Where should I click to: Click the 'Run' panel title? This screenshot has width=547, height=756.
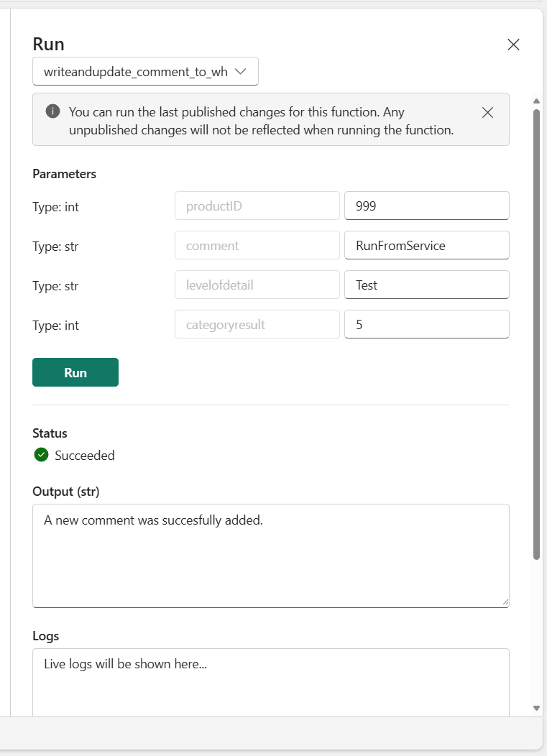[48, 45]
